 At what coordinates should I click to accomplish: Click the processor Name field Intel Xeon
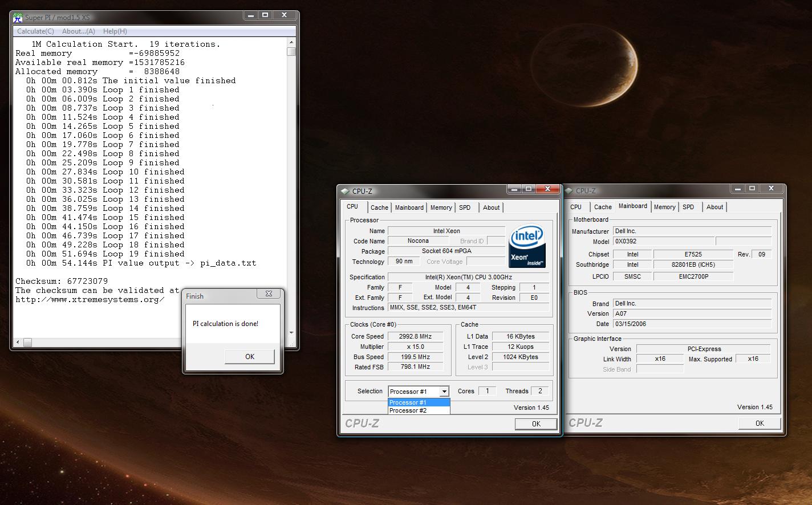pos(446,231)
